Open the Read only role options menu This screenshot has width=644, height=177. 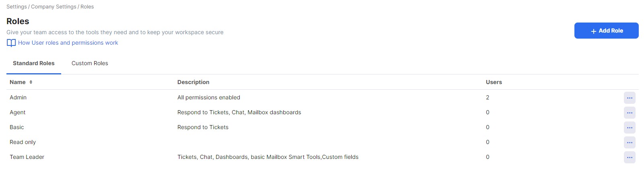(x=630, y=142)
